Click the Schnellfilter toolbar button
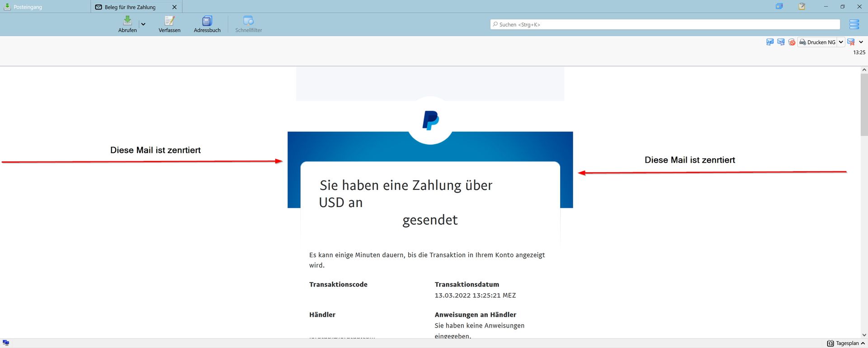The image size is (868, 348). click(x=249, y=24)
